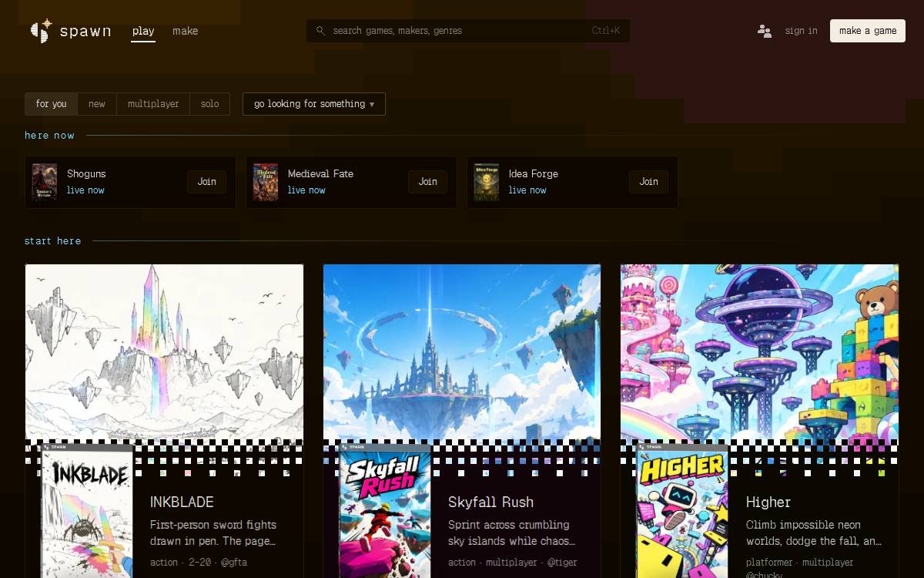Select the for you filter
This screenshot has height=578, width=924.
[x=52, y=104]
